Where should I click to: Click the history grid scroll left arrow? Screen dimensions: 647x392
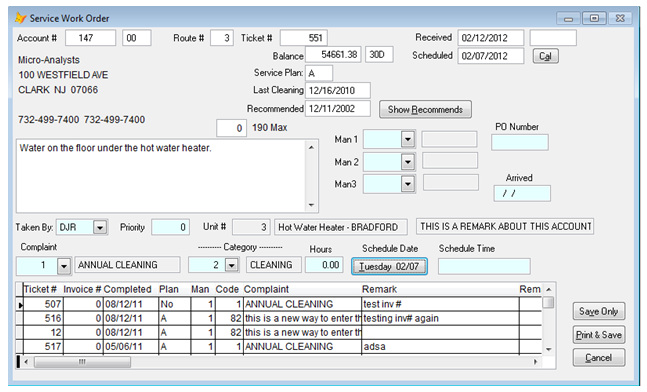[x=26, y=362]
